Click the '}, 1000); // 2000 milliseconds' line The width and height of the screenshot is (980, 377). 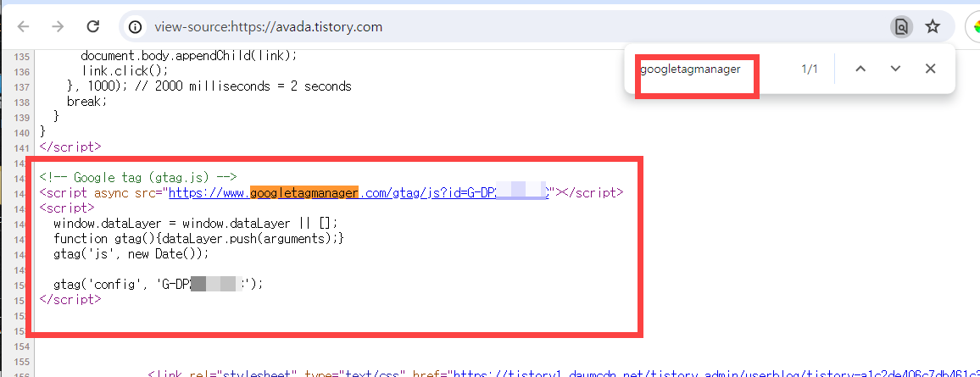pyautogui.click(x=209, y=86)
